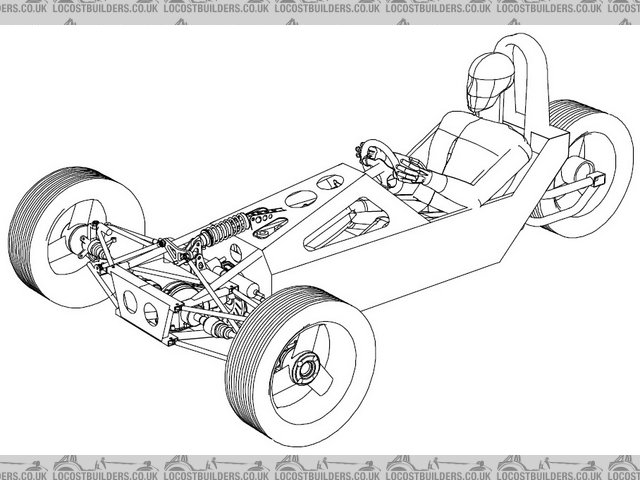
Task: Select the larger circular hole on top panel
Action: click(300, 199)
